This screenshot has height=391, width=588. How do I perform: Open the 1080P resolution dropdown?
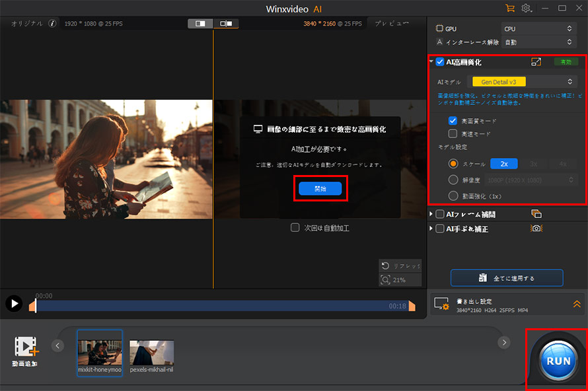tap(531, 180)
